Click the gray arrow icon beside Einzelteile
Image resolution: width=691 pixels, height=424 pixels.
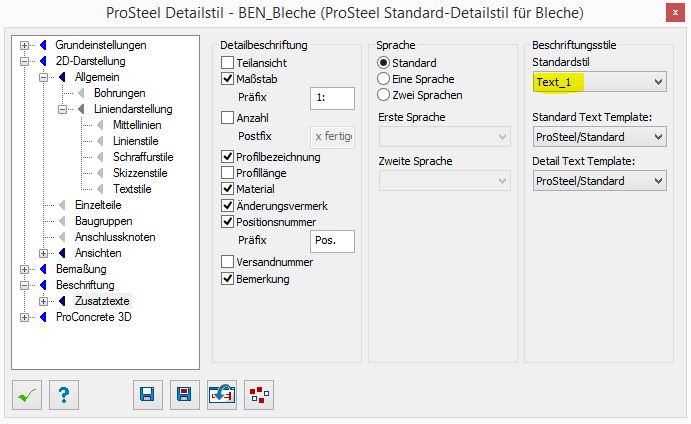[x=62, y=205]
